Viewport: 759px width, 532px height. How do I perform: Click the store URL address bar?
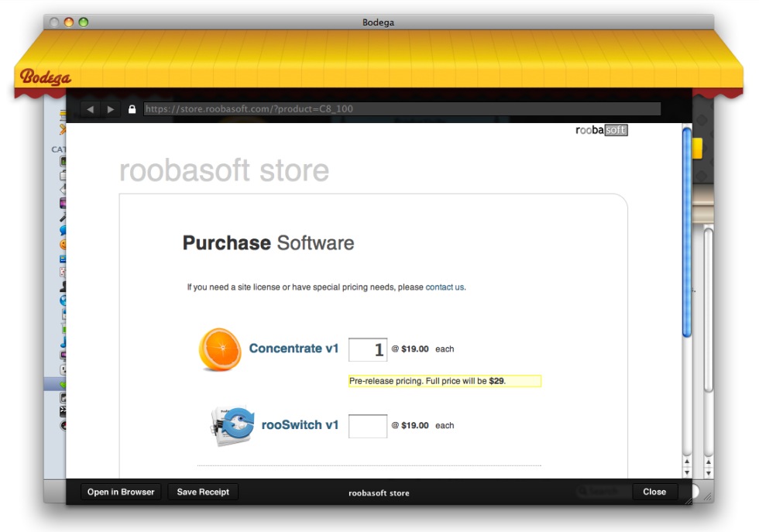click(402, 109)
